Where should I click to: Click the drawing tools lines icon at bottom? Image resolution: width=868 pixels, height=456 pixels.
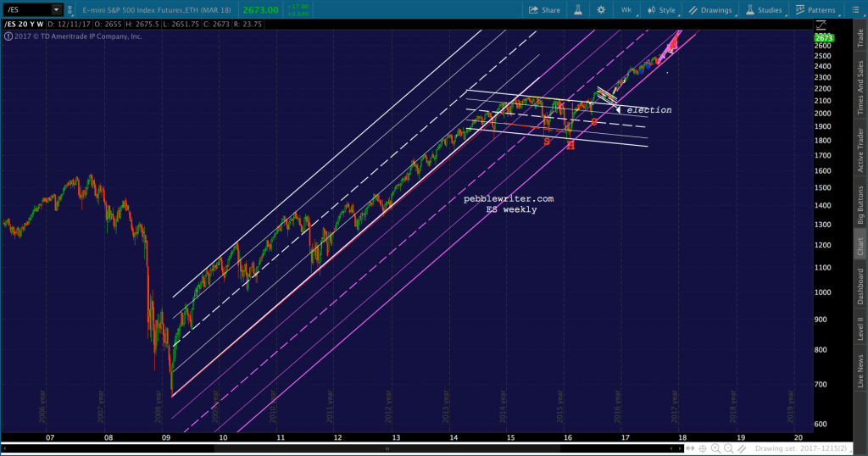coord(742,448)
